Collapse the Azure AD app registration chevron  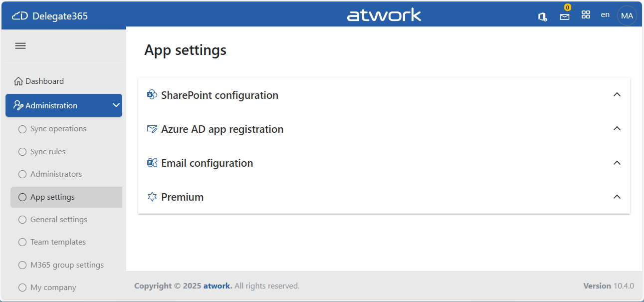[617, 129]
